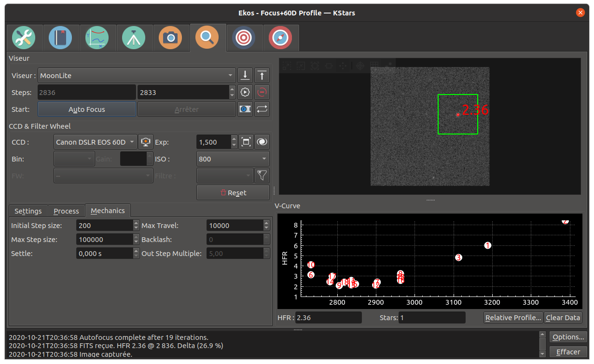Image resolution: width=594 pixels, height=364 pixels.
Task: Click the Reset button
Action: point(233,192)
